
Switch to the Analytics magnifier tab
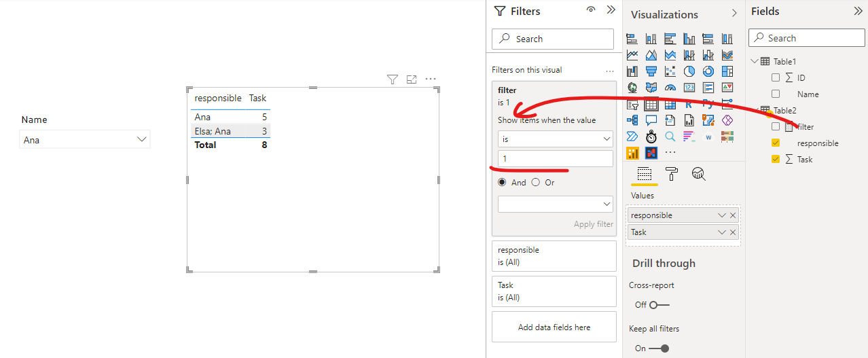[698, 174]
